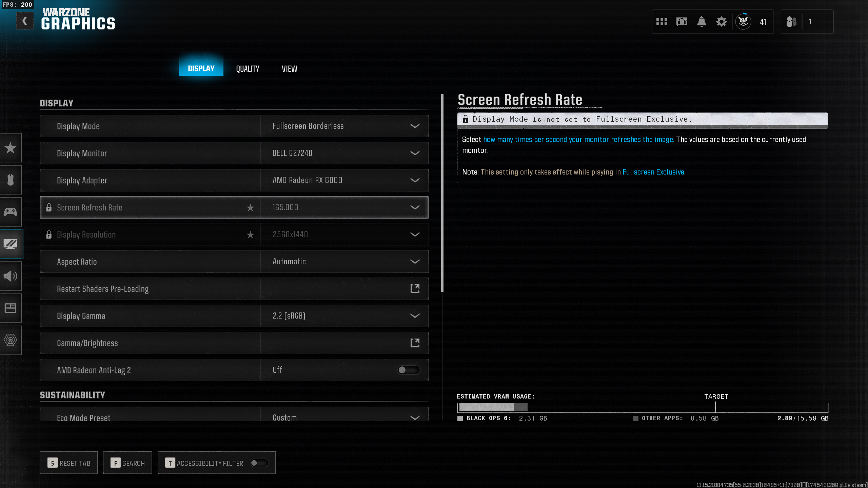Click the settings list vertical scrollbar
868x488 pixels.
(x=442, y=193)
